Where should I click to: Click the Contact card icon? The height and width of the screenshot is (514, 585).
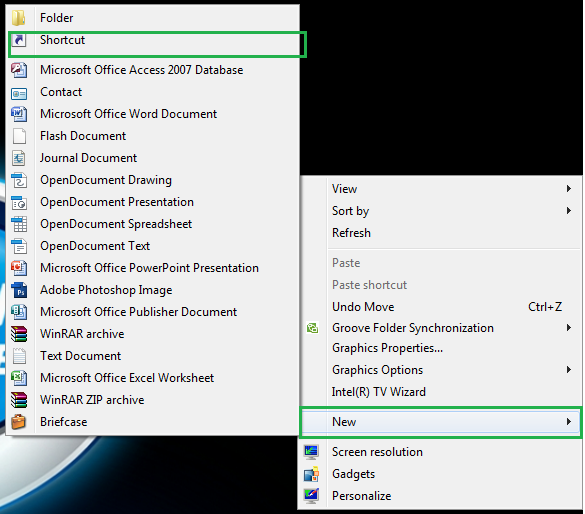[19, 93]
